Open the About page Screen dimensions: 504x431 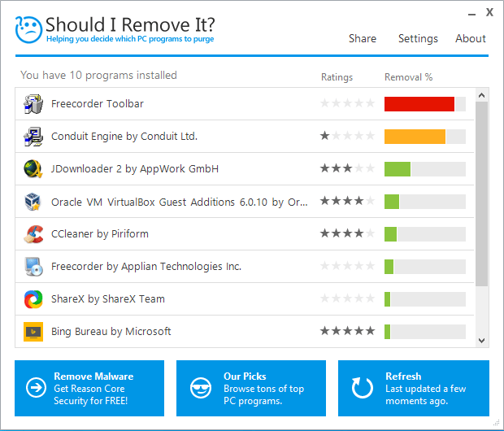471,38
